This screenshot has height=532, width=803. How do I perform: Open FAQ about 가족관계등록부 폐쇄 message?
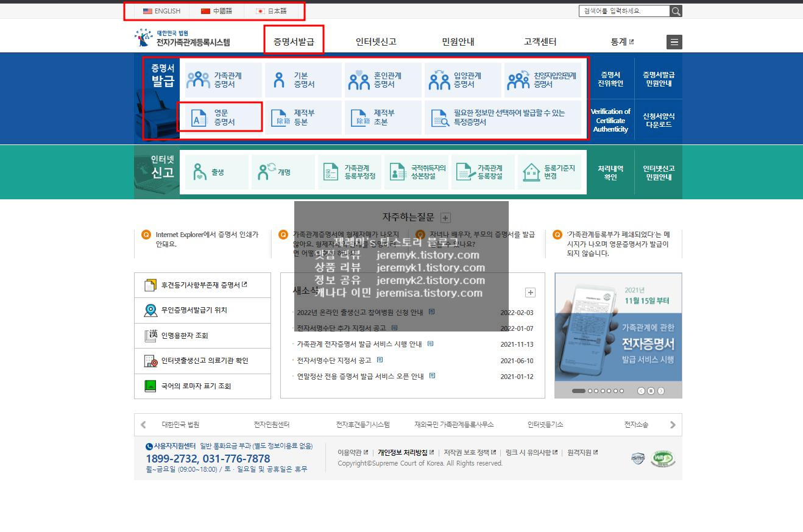pos(618,244)
